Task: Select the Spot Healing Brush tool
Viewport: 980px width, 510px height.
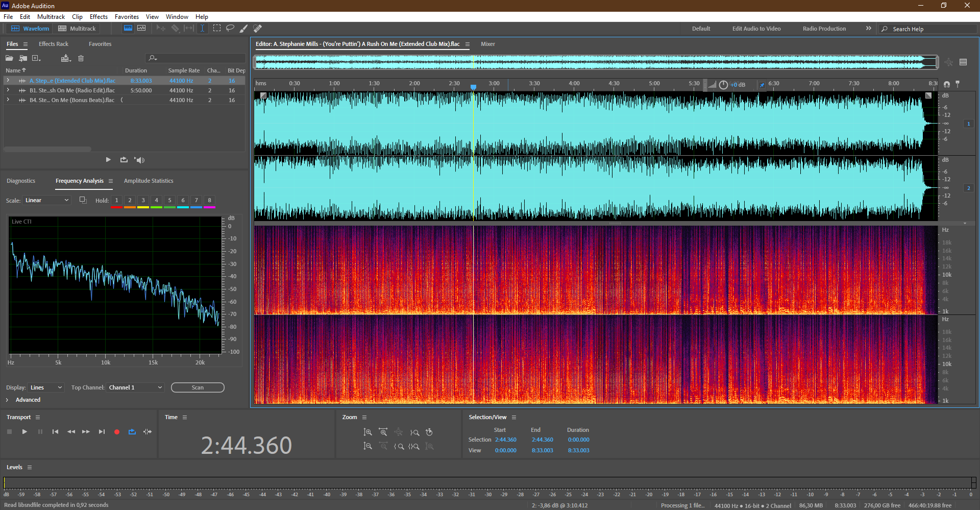Action: click(x=258, y=29)
